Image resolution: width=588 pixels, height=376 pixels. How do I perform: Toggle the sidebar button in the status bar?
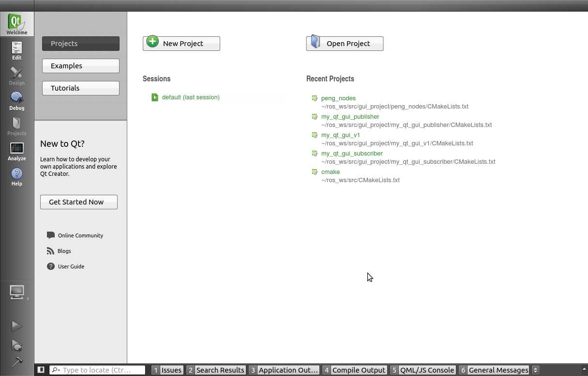(41, 370)
